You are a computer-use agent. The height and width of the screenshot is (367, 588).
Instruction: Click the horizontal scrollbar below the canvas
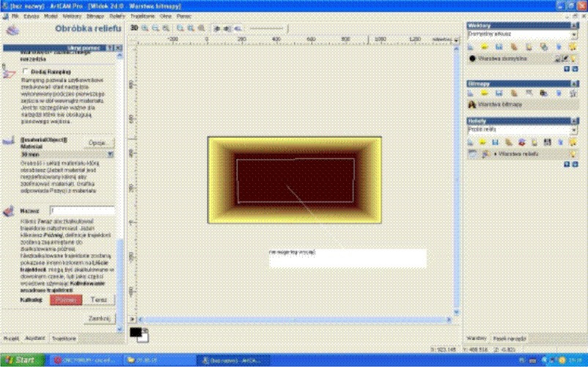pyautogui.click(x=295, y=319)
